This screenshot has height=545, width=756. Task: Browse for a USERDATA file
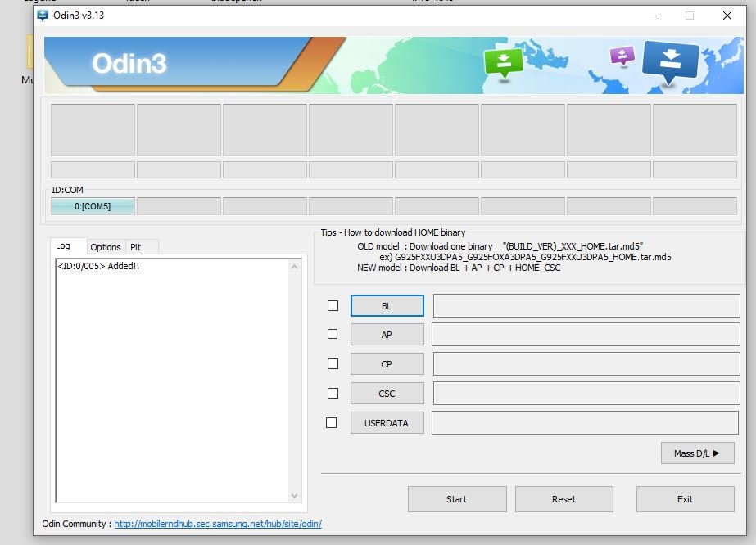pos(387,422)
